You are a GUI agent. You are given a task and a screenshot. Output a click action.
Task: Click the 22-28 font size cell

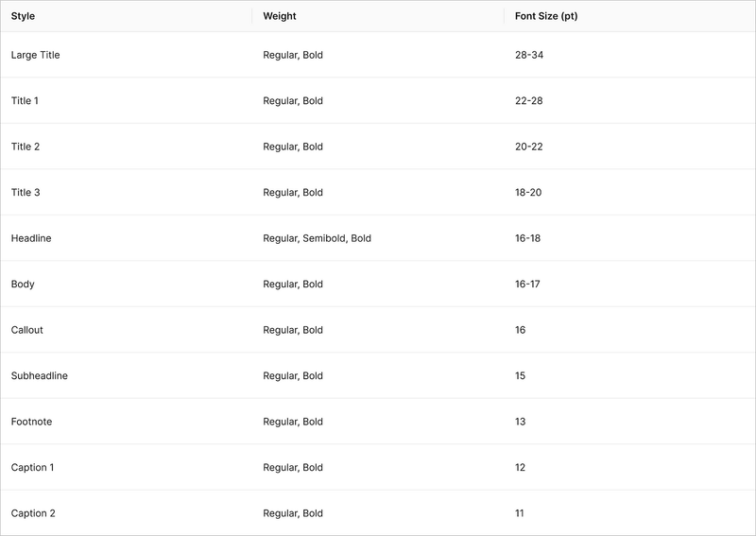(529, 101)
